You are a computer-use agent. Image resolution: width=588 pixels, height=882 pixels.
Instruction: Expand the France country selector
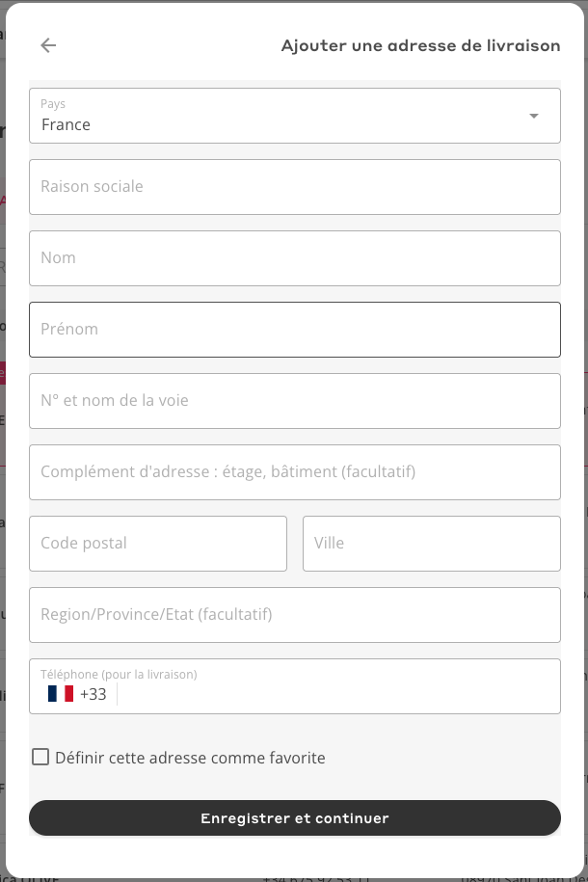coord(295,116)
